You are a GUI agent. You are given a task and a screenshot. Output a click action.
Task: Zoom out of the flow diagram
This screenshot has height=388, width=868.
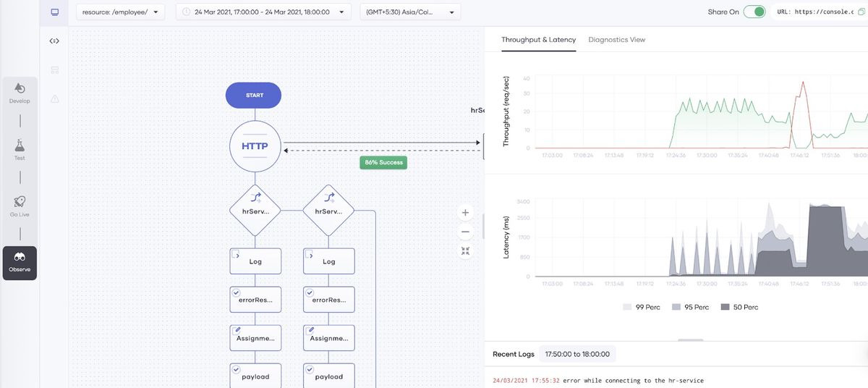(465, 232)
